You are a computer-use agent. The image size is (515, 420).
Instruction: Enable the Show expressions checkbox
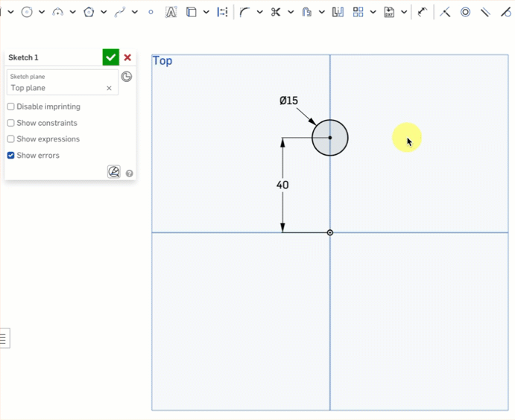[x=11, y=139]
